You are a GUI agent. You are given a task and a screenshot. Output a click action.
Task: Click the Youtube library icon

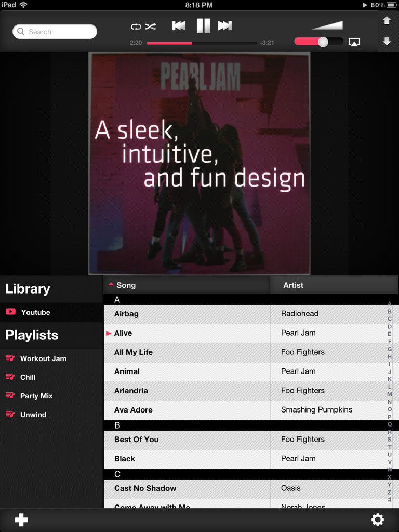pyautogui.click(x=10, y=312)
